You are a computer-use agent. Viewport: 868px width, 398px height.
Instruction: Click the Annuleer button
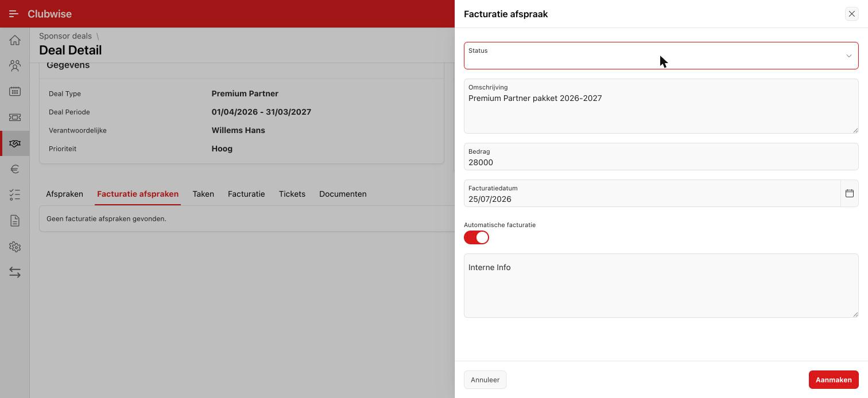pyautogui.click(x=485, y=380)
